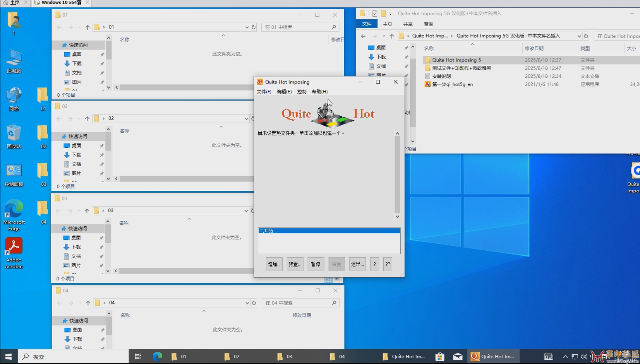Click 退出... button in Quite Hot Imposing
This screenshot has height=364, width=640.
357,264
